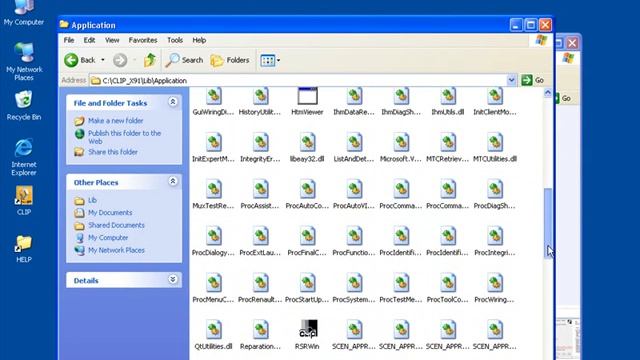Open the View menu
640x360 pixels.
(112, 40)
